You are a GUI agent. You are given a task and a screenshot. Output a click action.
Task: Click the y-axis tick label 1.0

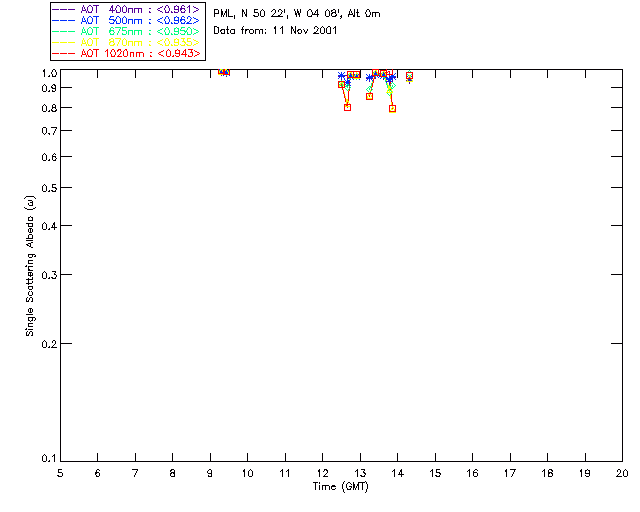pos(49,73)
